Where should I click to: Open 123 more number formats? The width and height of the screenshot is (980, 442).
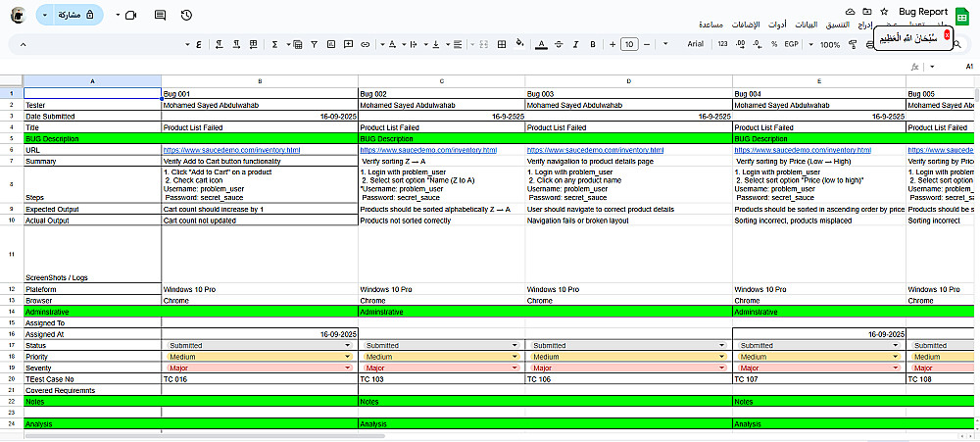[722, 44]
